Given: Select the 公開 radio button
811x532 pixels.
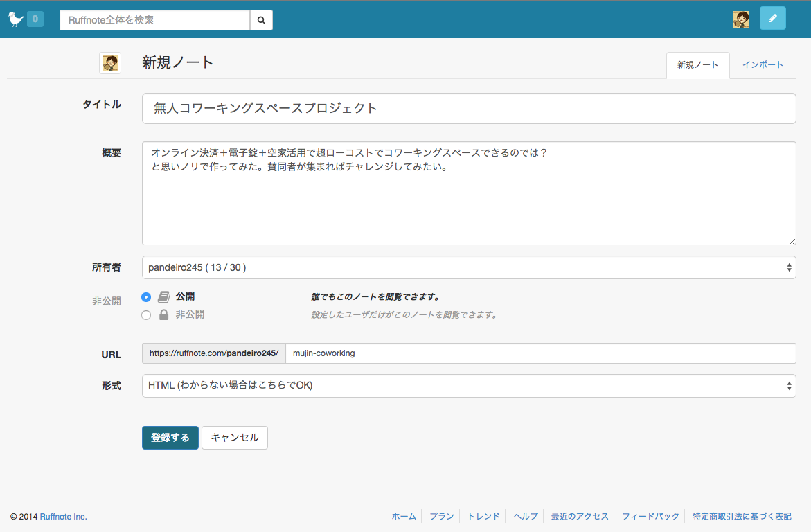Looking at the screenshot, I should pos(146,297).
